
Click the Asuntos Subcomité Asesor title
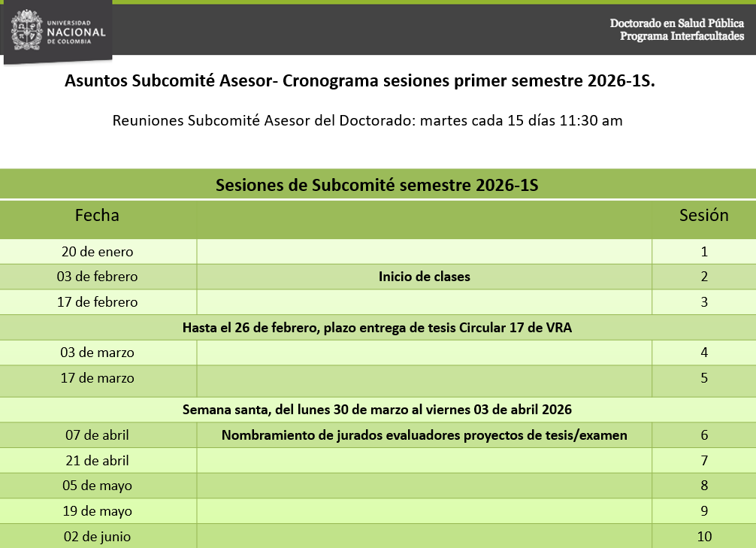tap(360, 80)
